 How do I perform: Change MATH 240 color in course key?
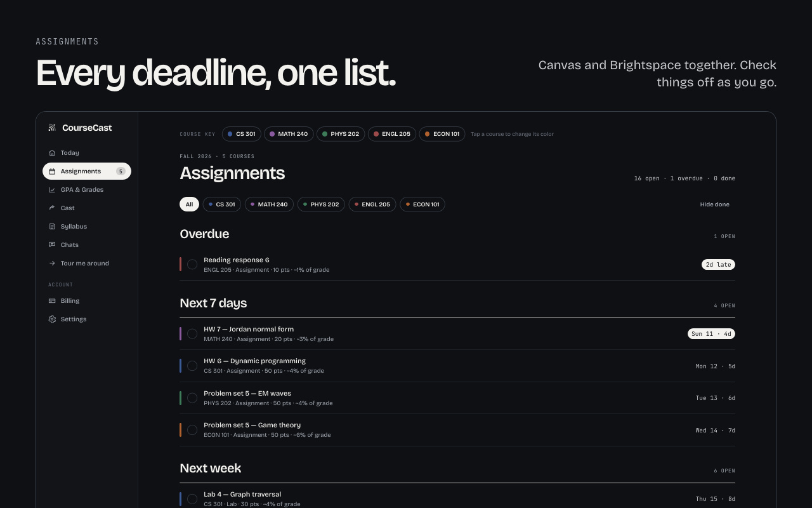coord(289,134)
